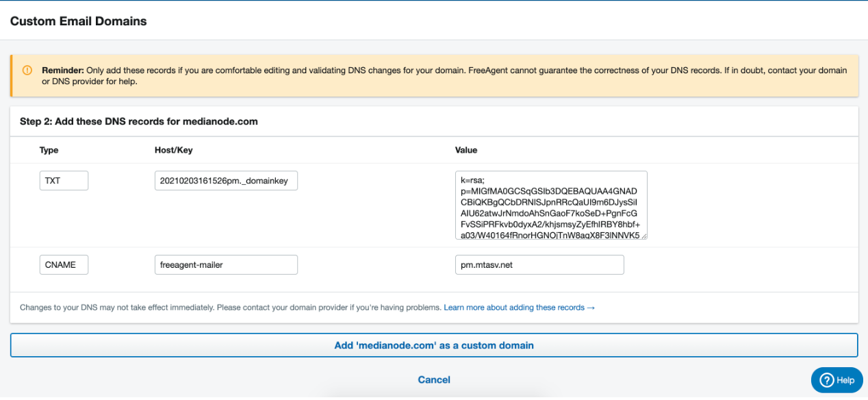
Task: Click the Step 2 DNS records heading
Action: (x=138, y=121)
